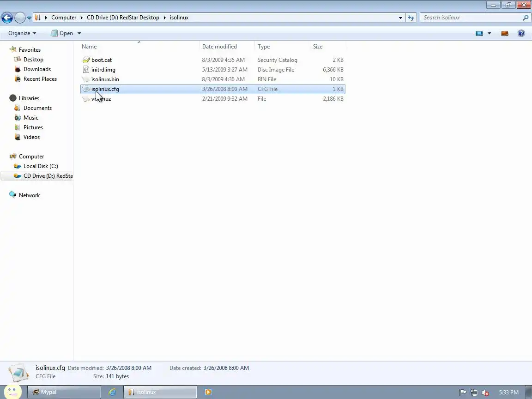Viewport: 532px width, 399px height.
Task: Open Local Disk (C:) in navigation pane
Action: [x=40, y=166]
